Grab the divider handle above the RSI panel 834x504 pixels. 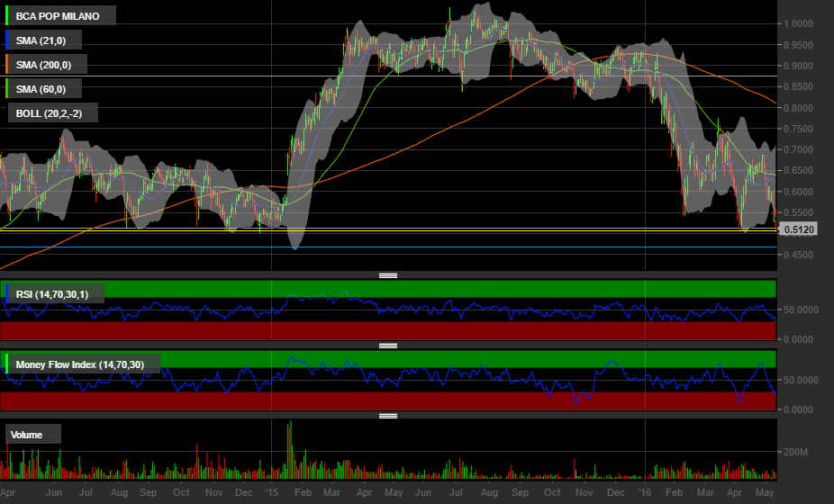[x=388, y=275]
